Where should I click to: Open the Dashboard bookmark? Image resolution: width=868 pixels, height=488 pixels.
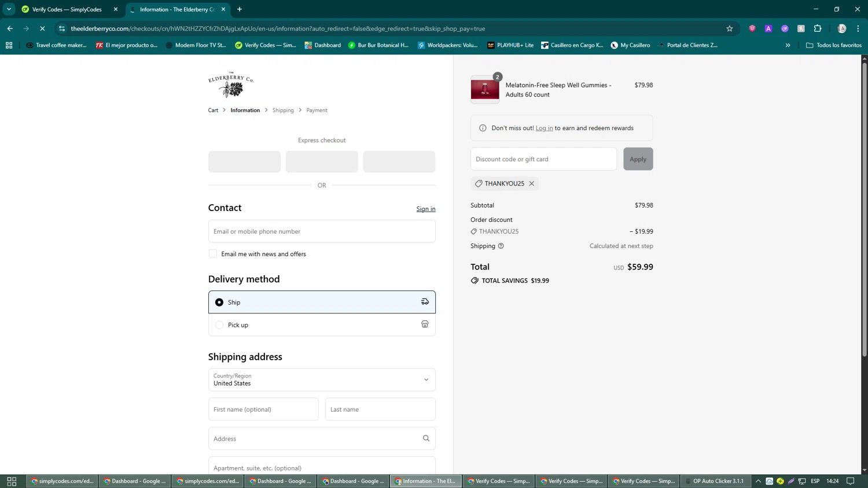click(323, 45)
